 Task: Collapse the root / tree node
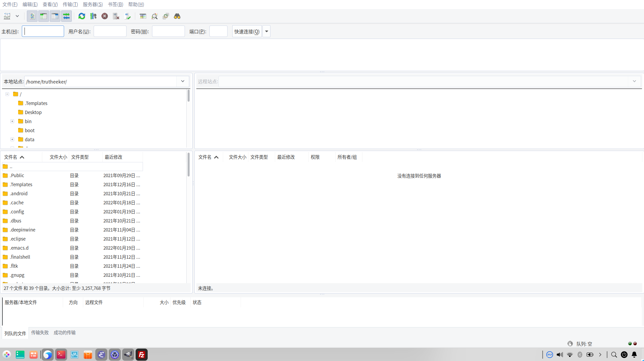7,94
